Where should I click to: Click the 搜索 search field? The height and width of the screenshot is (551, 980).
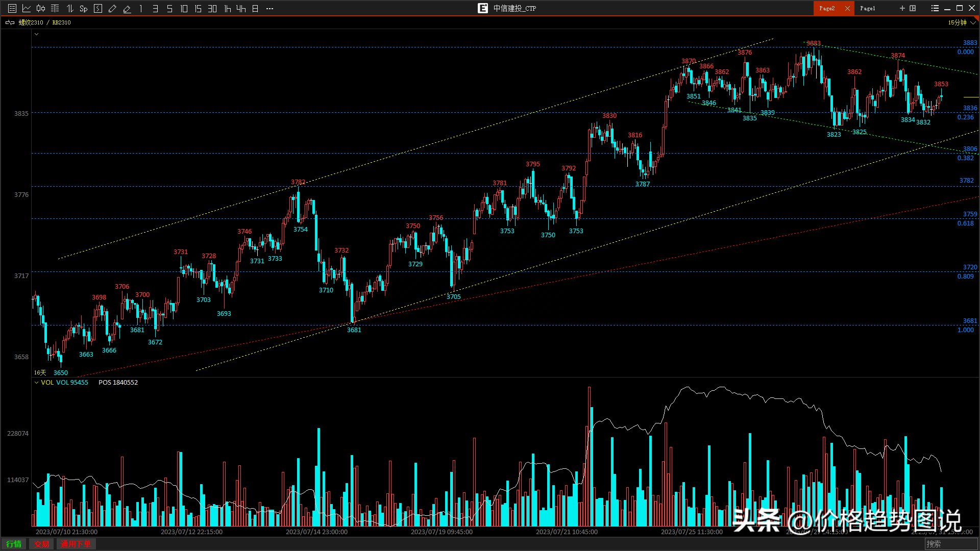950,544
